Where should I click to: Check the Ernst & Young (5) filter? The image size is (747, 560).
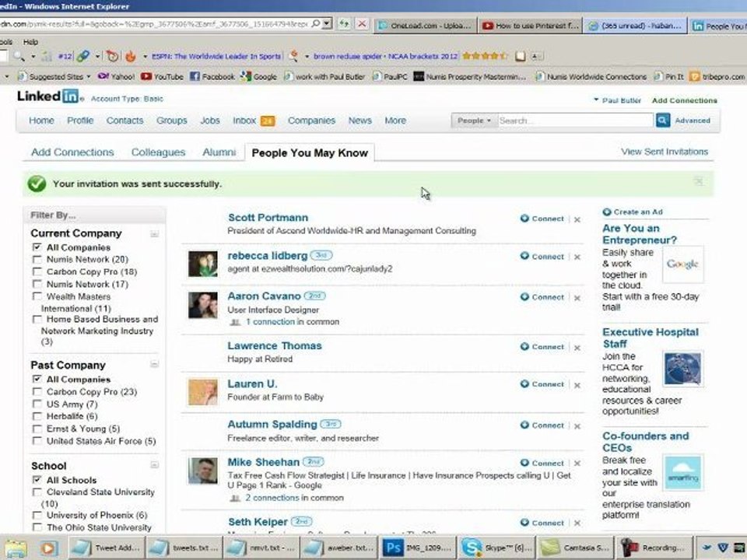pos(37,429)
